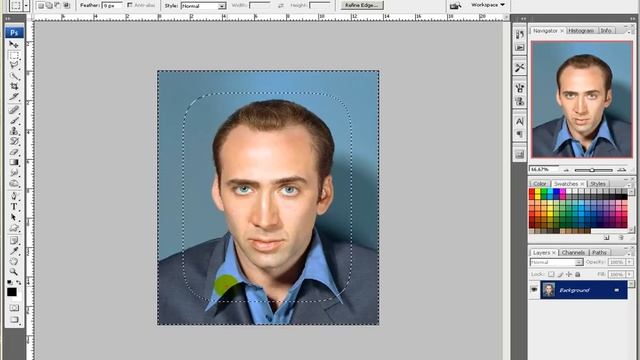Open the tool preset picker arrow
Screen dimensions: 640x360
(27, 6)
